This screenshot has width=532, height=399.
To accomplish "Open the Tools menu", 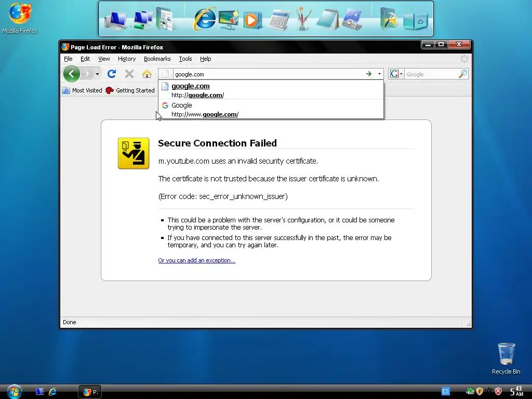I will tap(185, 59).
